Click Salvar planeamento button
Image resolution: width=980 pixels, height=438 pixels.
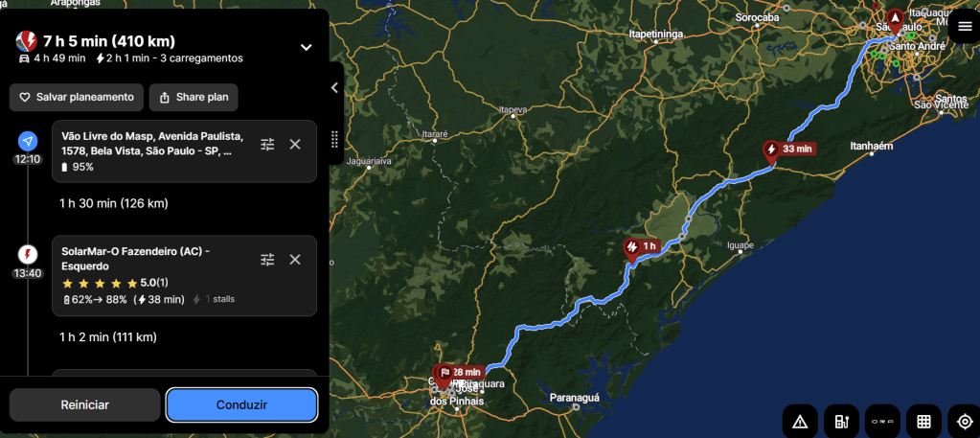pyautogui.click(x=77, y=98)
